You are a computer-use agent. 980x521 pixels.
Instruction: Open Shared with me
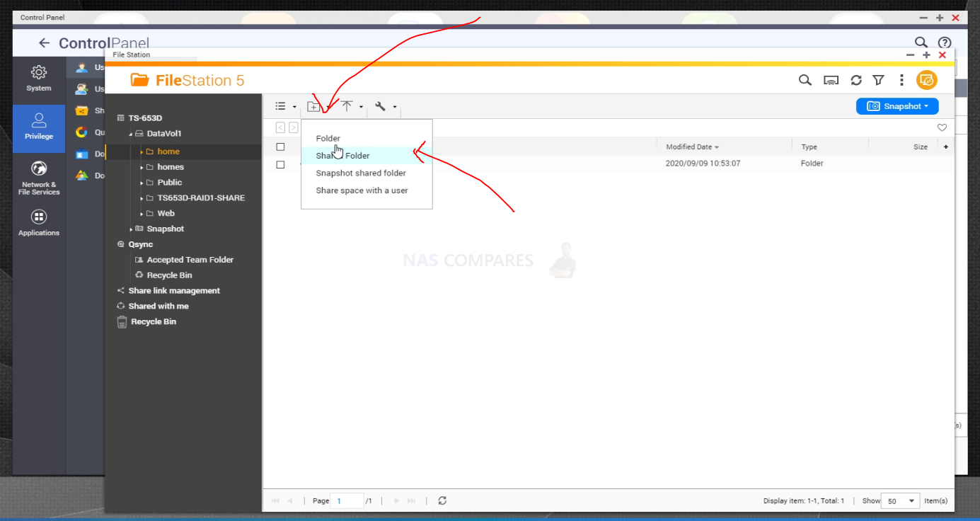pyautogui.click(x=158, y=307)
